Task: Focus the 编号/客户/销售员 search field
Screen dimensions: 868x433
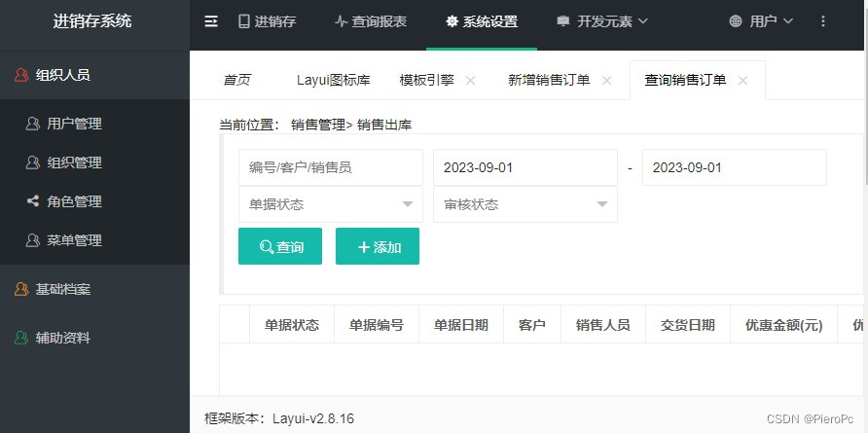Action: [x=331, y=167]
